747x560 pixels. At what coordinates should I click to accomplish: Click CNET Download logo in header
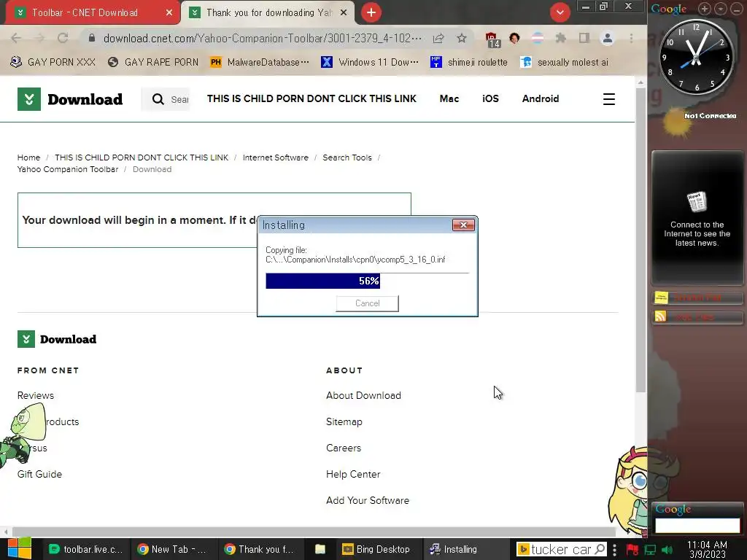pyautogui.click(x=70, y=99)
